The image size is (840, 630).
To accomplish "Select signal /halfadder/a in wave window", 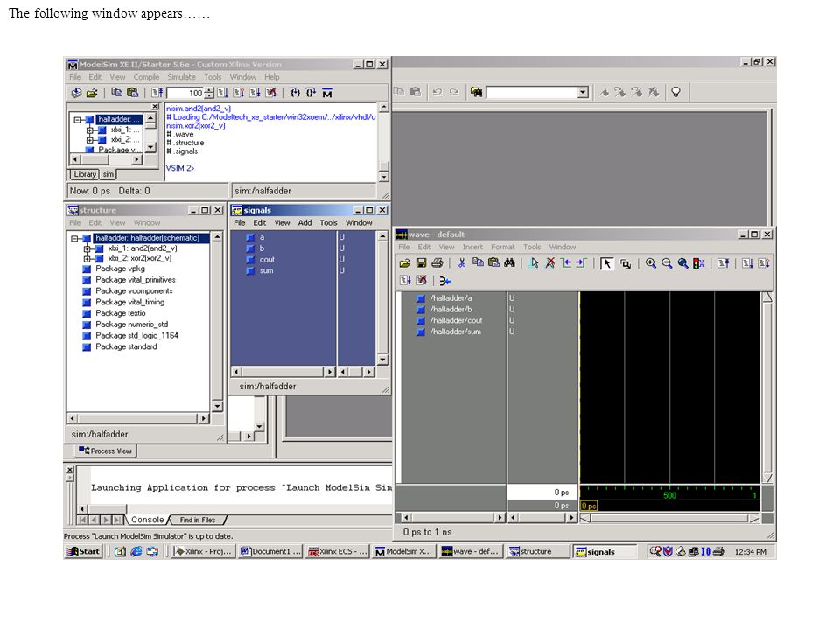I will click(x=451, y=298).
